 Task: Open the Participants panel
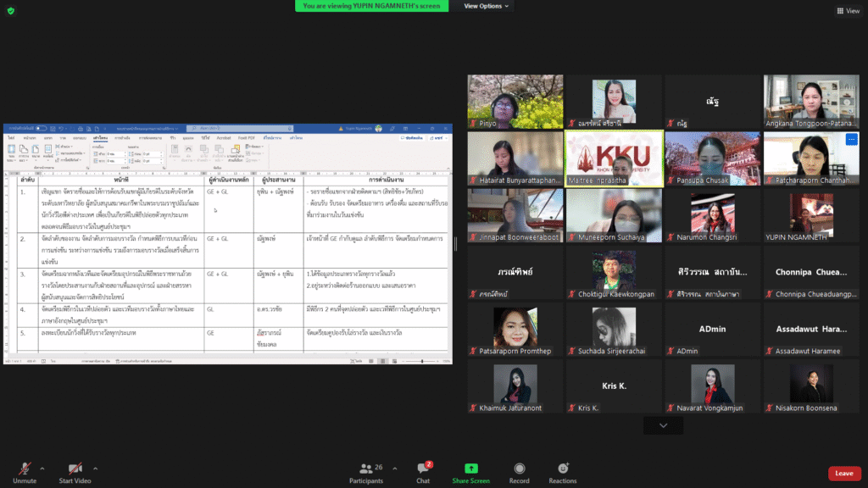pos(365,469)
